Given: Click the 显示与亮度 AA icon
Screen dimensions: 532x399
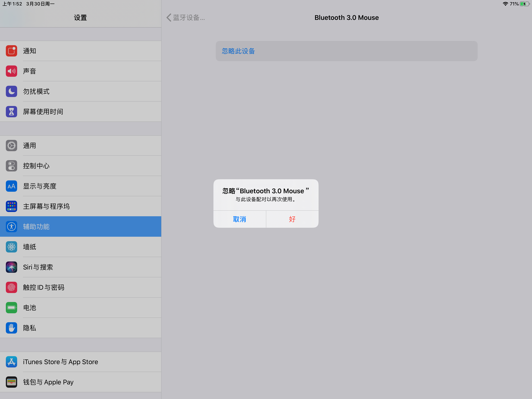Looking at the screenshot, I should coord(11,186).
